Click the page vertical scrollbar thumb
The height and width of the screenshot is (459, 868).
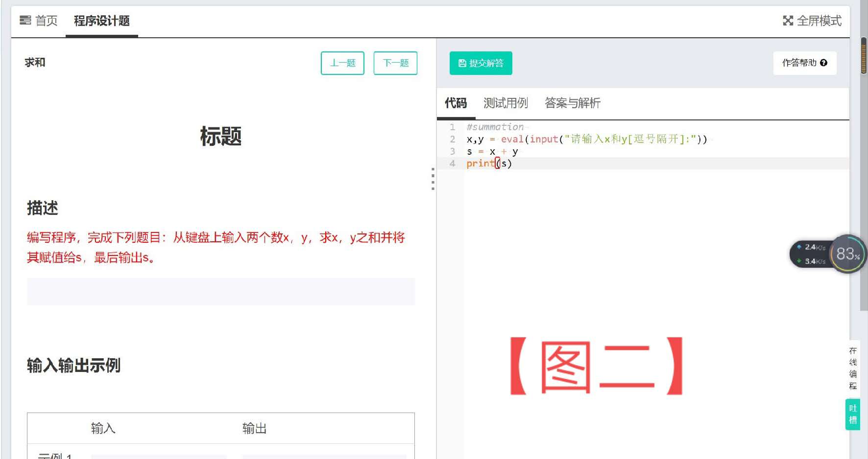click(x=864, y=55)
